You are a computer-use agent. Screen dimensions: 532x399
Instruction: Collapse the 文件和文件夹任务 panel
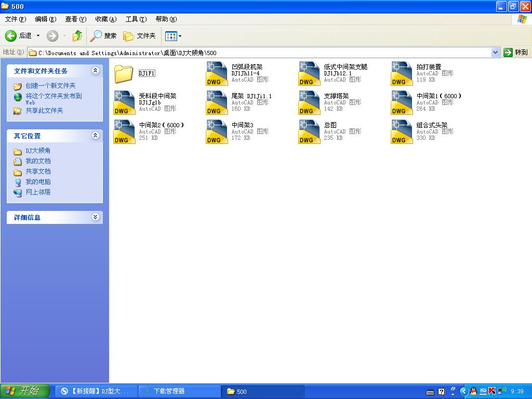[x=96, y=71]
